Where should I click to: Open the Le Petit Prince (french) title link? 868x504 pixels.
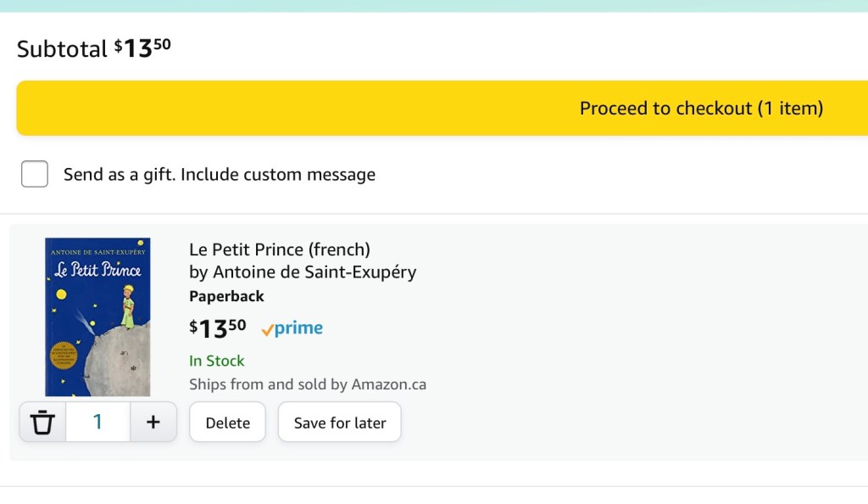(280, 249)
